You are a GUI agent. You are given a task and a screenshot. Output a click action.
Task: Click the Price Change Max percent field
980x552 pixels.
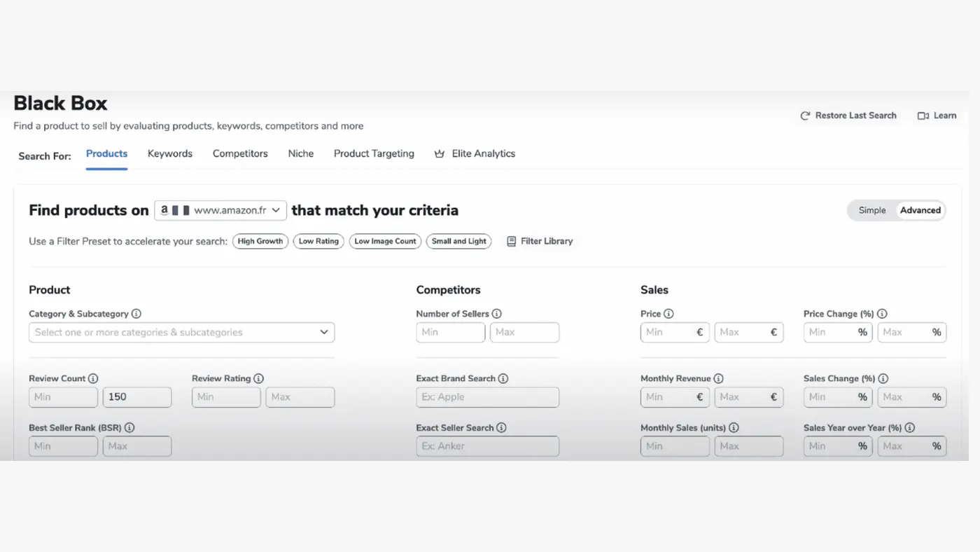[912, 332]
